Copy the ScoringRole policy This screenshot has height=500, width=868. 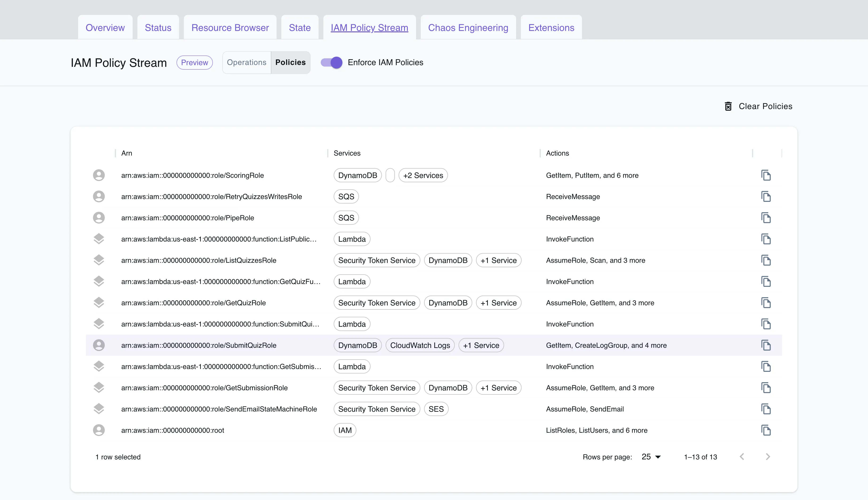click(x=766, y=175)
